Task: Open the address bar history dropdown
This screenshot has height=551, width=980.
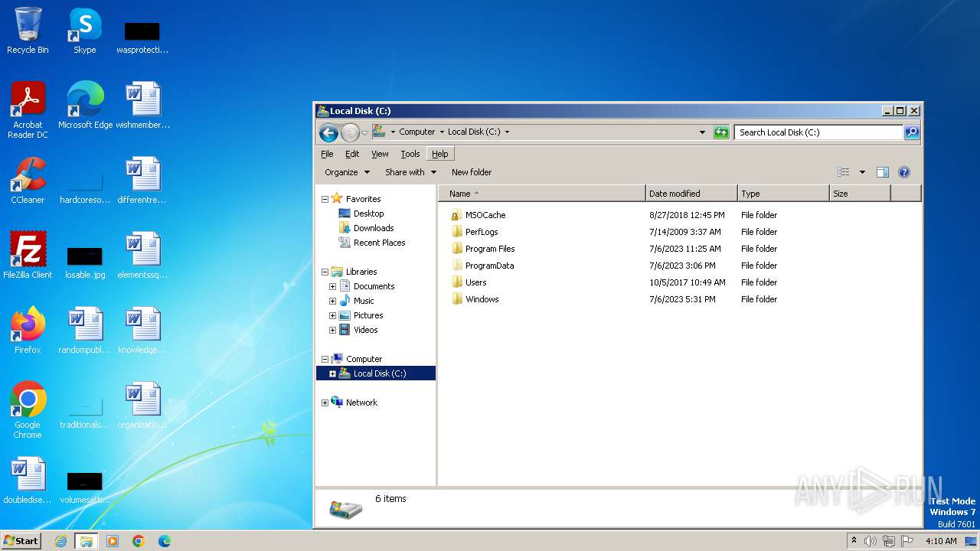Action: (702, 132)
